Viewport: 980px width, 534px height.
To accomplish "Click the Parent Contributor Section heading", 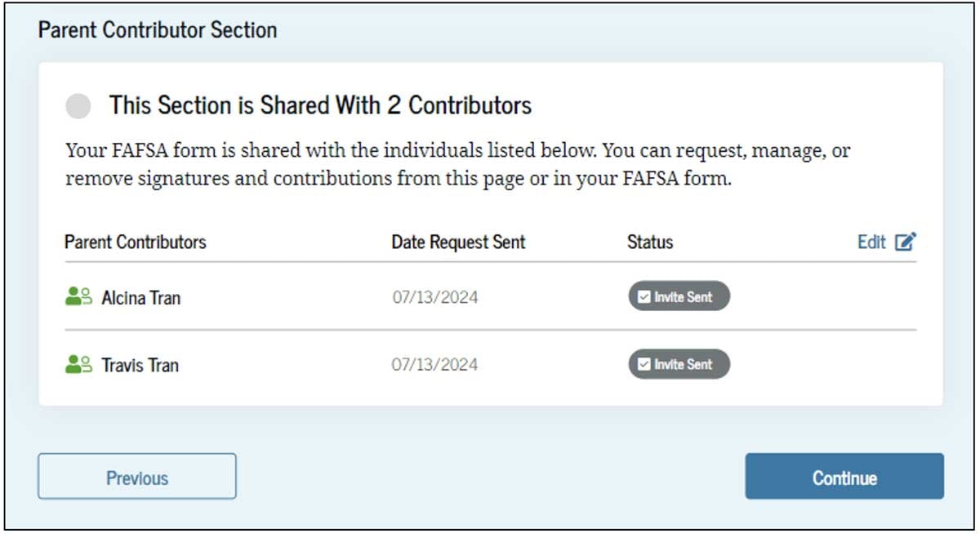I will click(158, 30).
